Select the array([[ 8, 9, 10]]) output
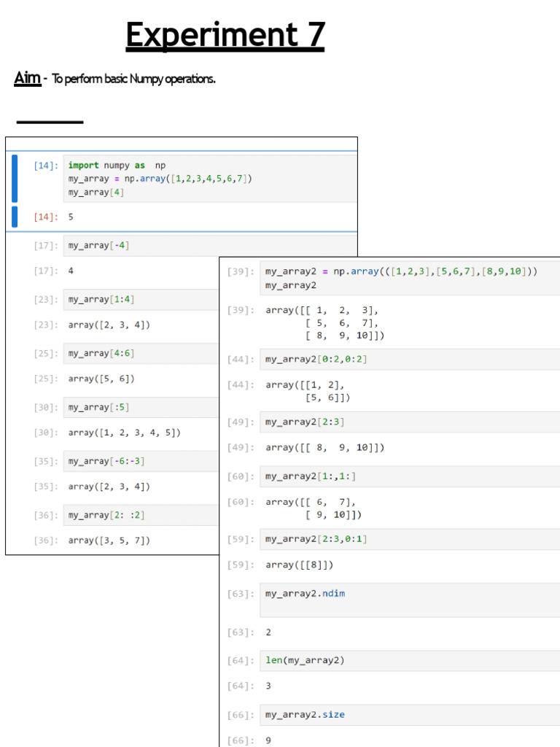Viewport: 560px width, 747px height. [324, 447]
